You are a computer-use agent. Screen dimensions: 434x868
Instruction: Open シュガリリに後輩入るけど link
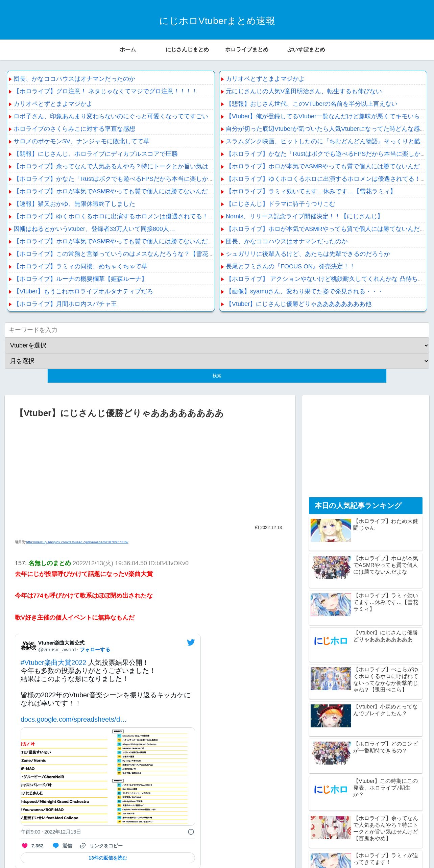308,254
